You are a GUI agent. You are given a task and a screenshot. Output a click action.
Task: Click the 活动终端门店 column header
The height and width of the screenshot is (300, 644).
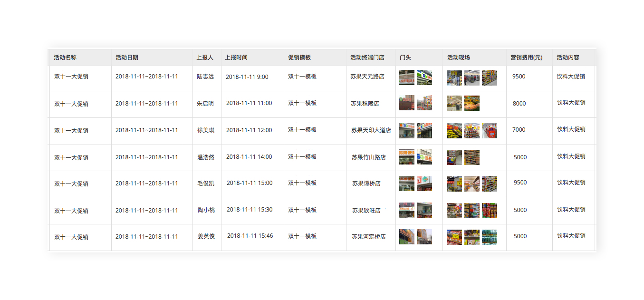tap(367, 58)
